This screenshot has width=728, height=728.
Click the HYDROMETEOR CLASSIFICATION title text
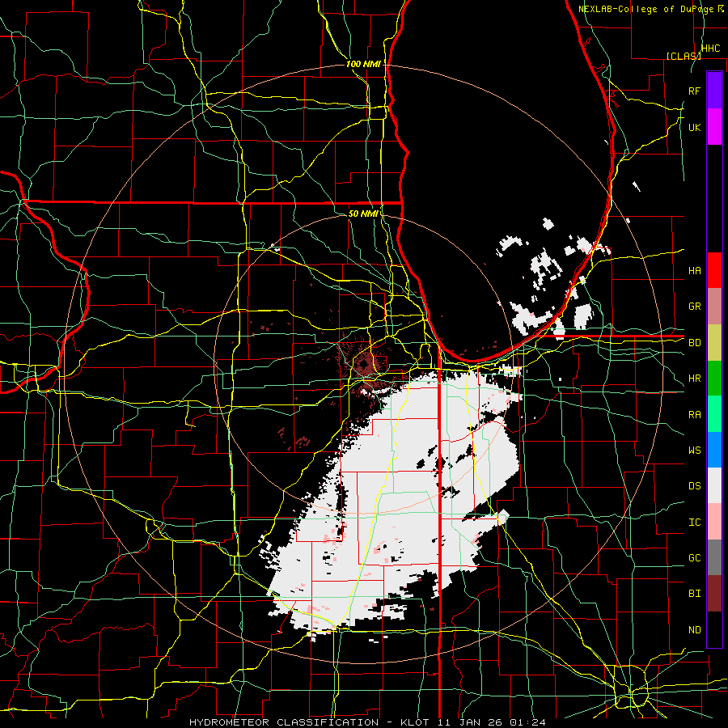click(284, 722)
